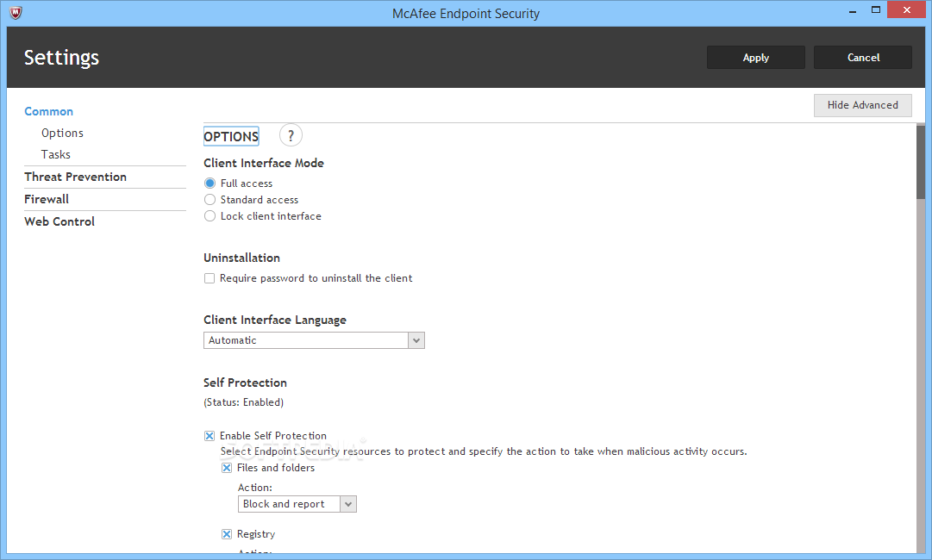Image resolution: width=932 pixels, height=560 pixels.
Task: Click the Hide Advanced button
Action: click(x=862, y=105)
